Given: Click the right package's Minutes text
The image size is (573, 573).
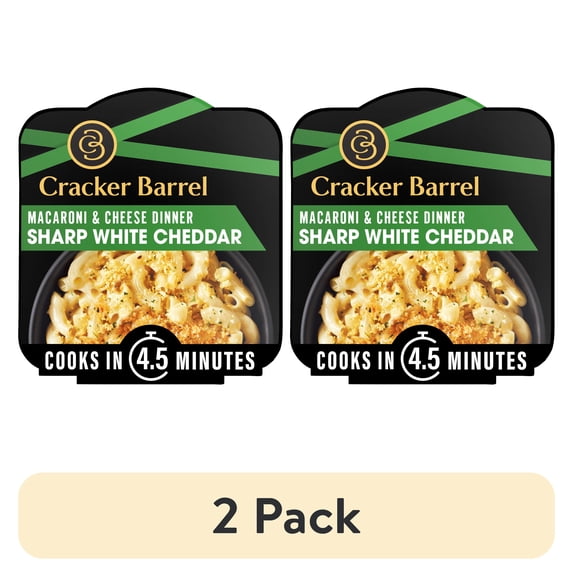Looking at the screenshot, I should [x=487, y=361].
